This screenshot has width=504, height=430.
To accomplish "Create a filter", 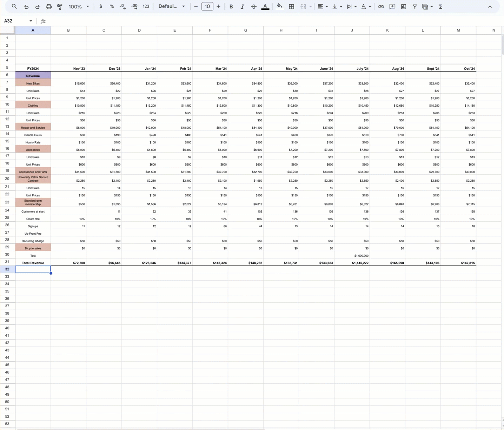I will pos(415,6).
